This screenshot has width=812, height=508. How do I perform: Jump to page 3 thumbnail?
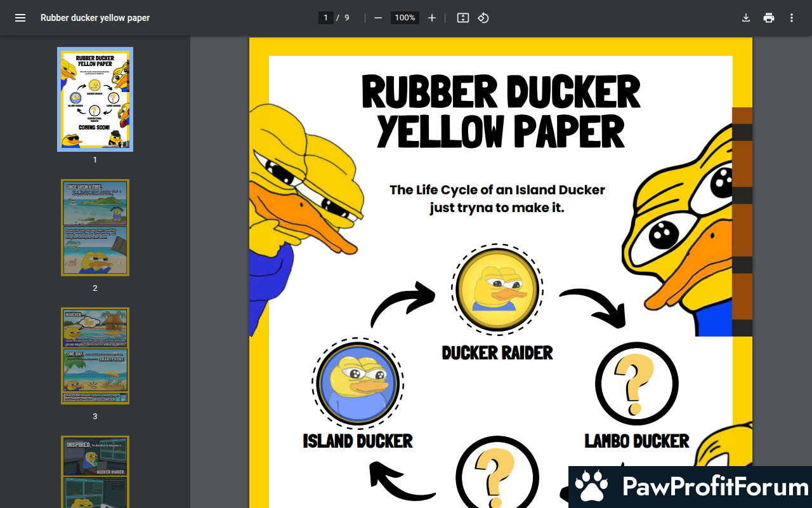click(95, 356)
